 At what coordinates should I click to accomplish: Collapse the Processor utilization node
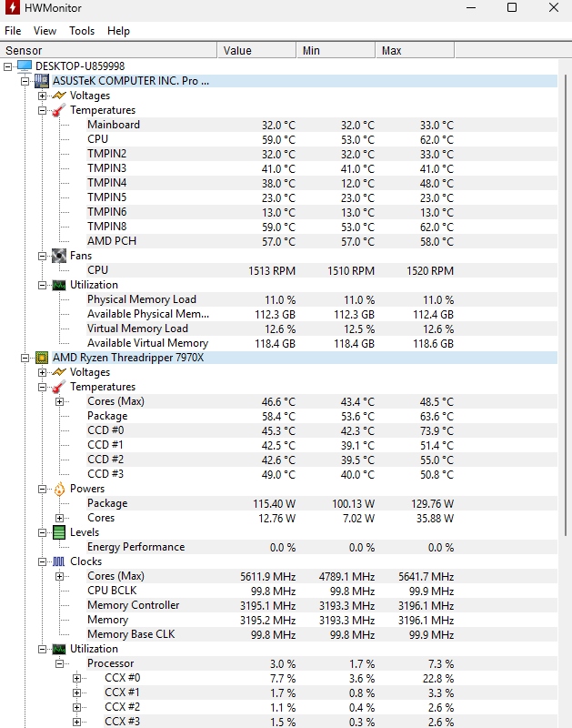pyautogui.click(x=60, y=663)
